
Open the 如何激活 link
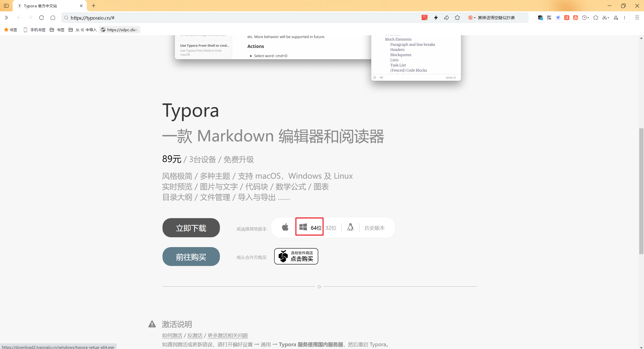(x=172, y=335)
